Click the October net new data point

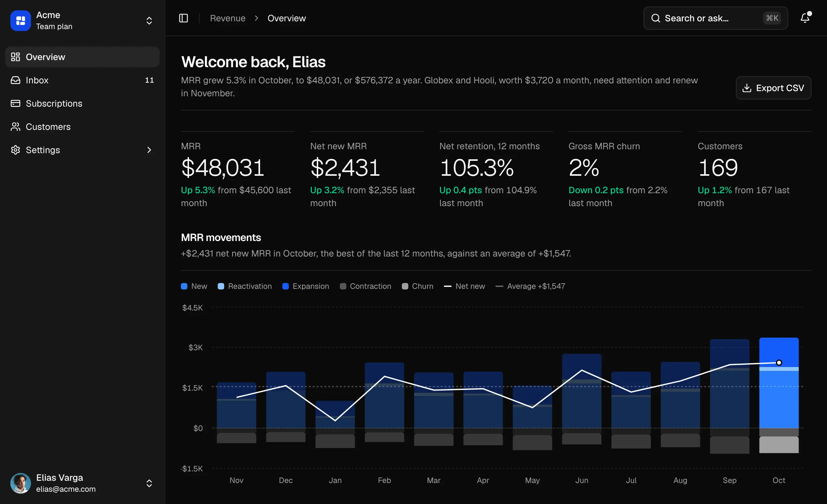[779, 363]
